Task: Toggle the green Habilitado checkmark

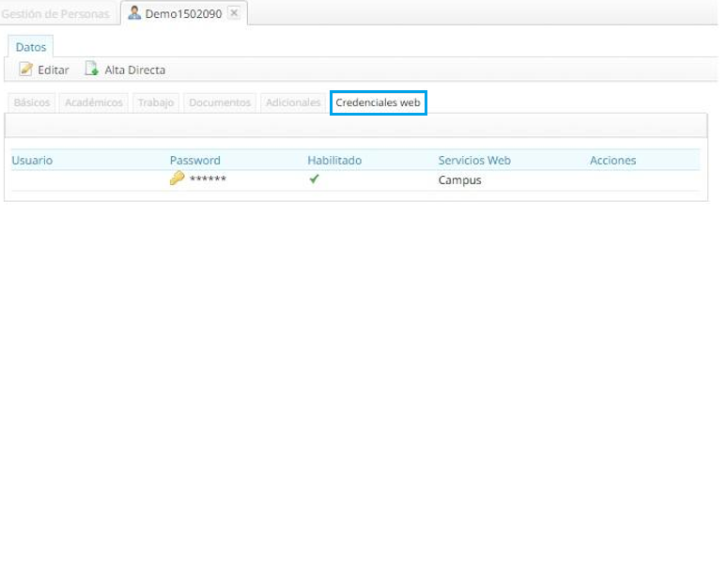Action: [x=314, y=179]
